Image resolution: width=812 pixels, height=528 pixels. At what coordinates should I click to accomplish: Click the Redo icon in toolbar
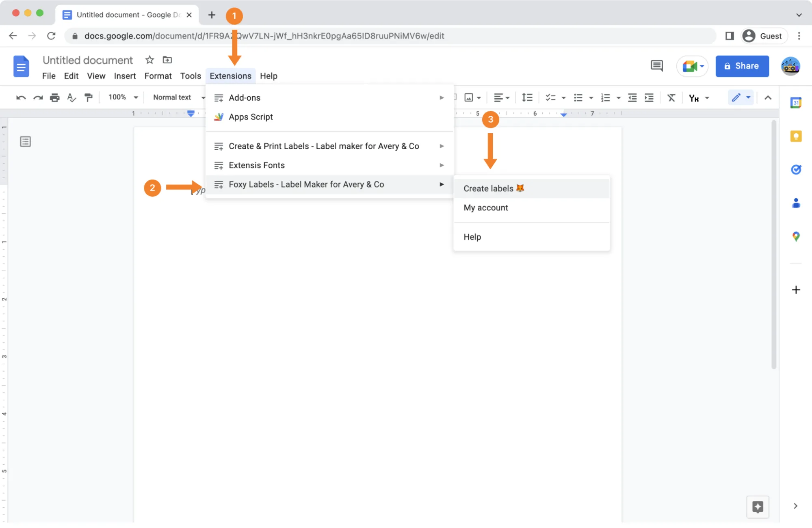pos(38,97)
